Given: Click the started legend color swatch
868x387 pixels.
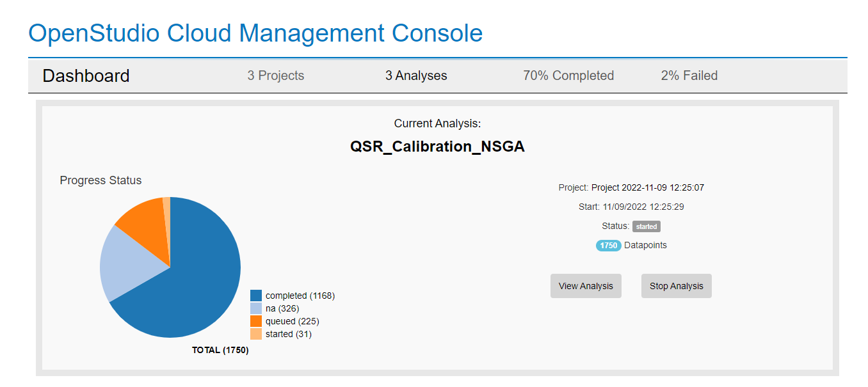Looking at the screenshot, I should [x=256, y=334].
